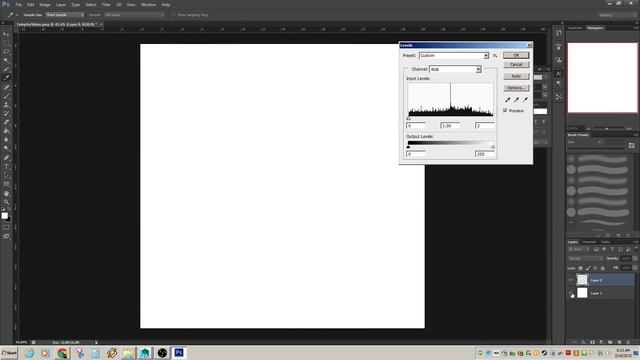Click OK in the Levels dialog
This screenshot has width=640, height=360.
(x=516, y=55)
